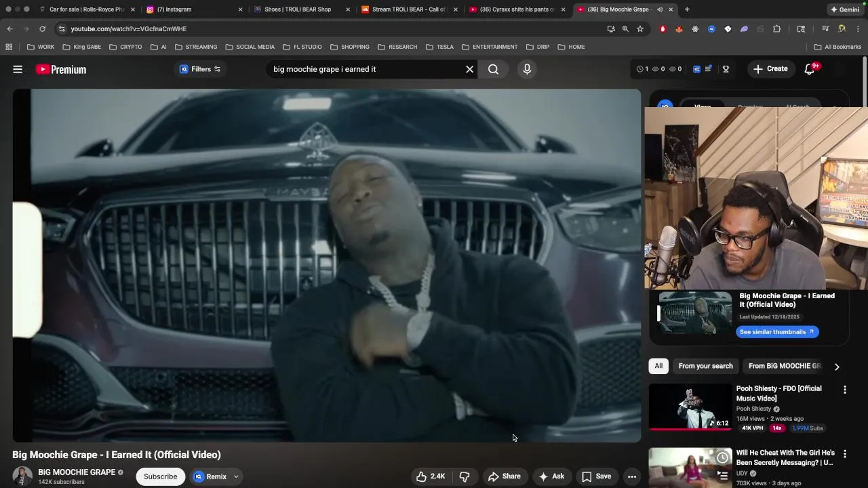This screenshot has width=868, height=488.
Task: Click See similar thumbnails button
Action: click(777, 332)
